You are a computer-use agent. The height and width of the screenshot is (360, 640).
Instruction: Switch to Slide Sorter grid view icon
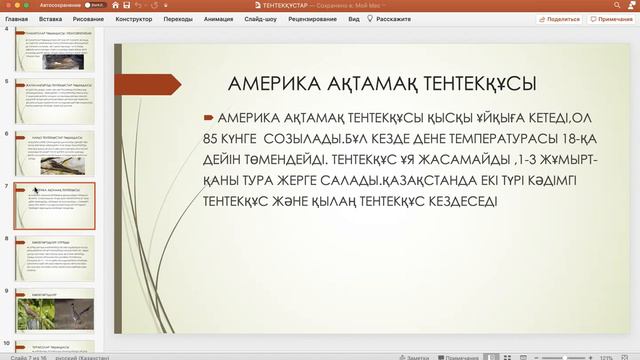point(507,358)
